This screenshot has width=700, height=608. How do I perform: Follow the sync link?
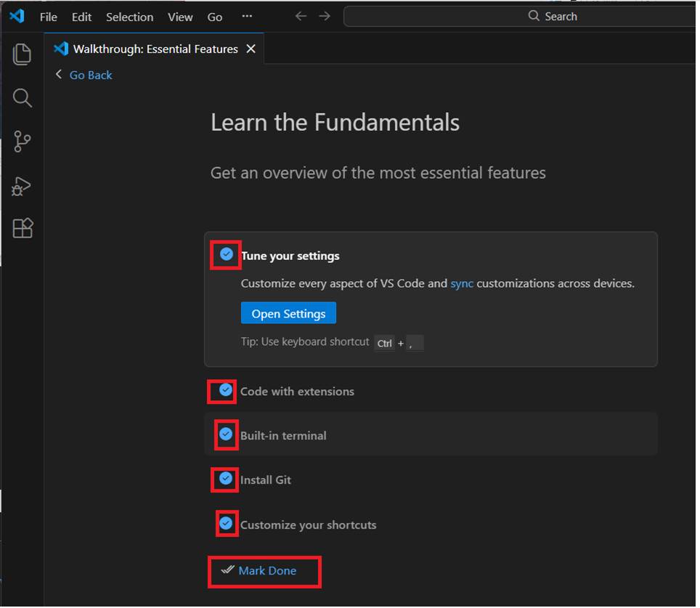(462, 283)
